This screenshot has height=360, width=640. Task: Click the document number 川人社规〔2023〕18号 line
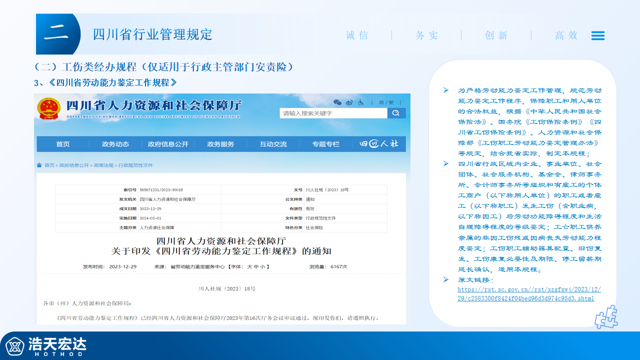point(227,289)
